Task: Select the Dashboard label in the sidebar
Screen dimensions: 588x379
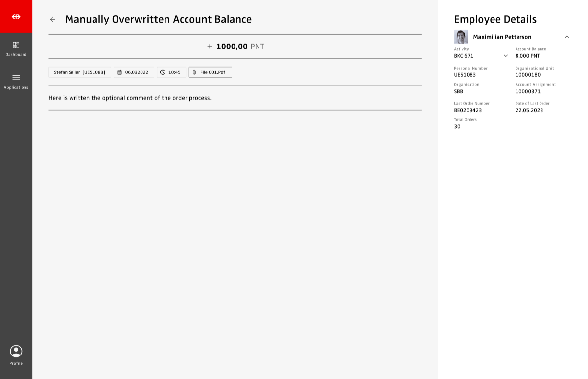Action: [x=16, y=55]
